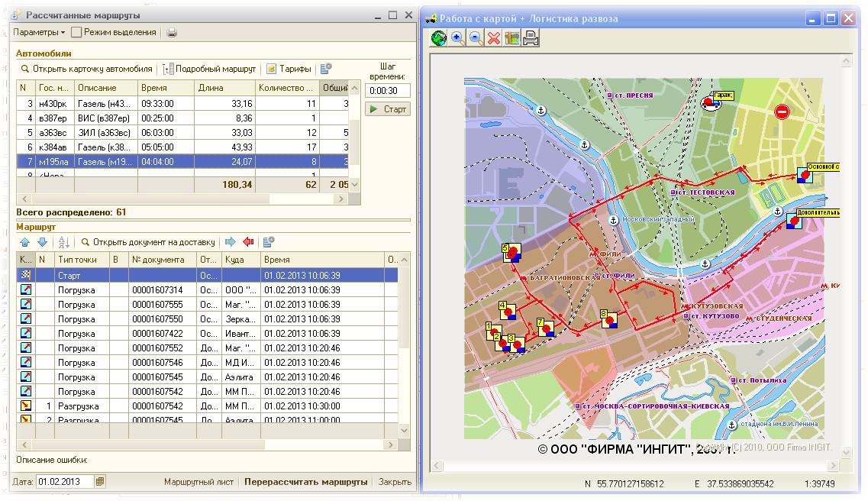Click Открыть документ на доставку

point(148,242)
